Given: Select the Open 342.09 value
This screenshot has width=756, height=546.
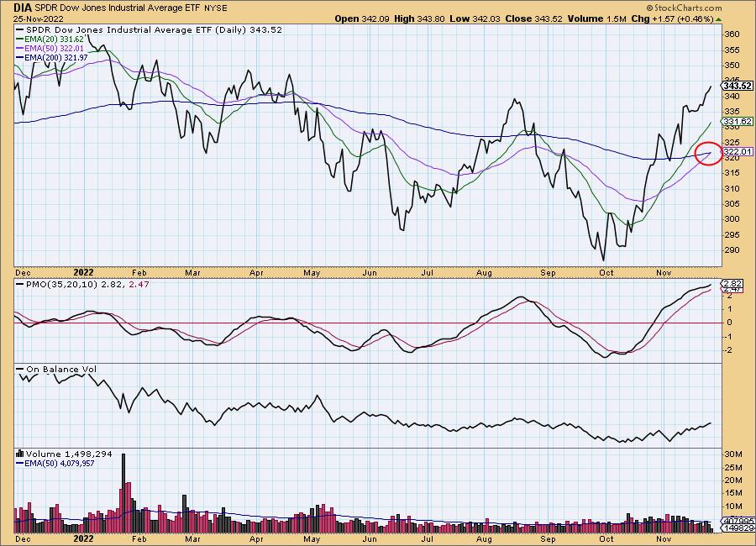Looking at the screenshot, I should (x=363, y=18).
